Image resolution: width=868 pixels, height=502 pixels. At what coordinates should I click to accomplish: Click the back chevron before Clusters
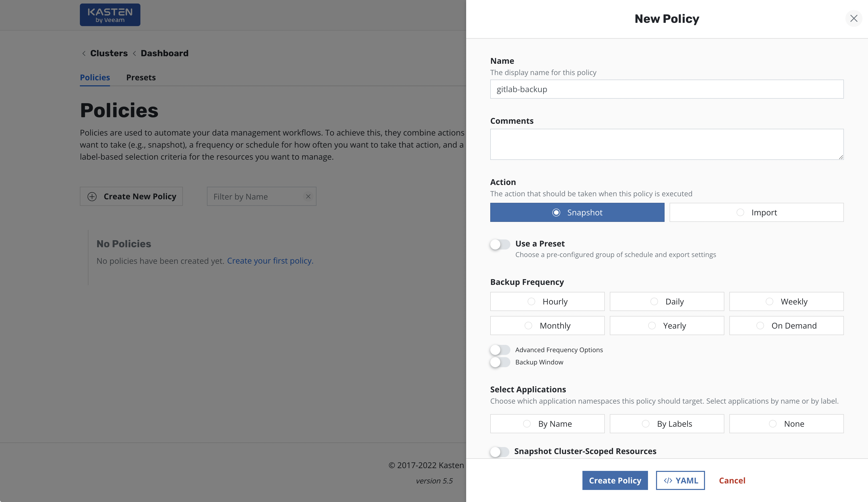84,53
